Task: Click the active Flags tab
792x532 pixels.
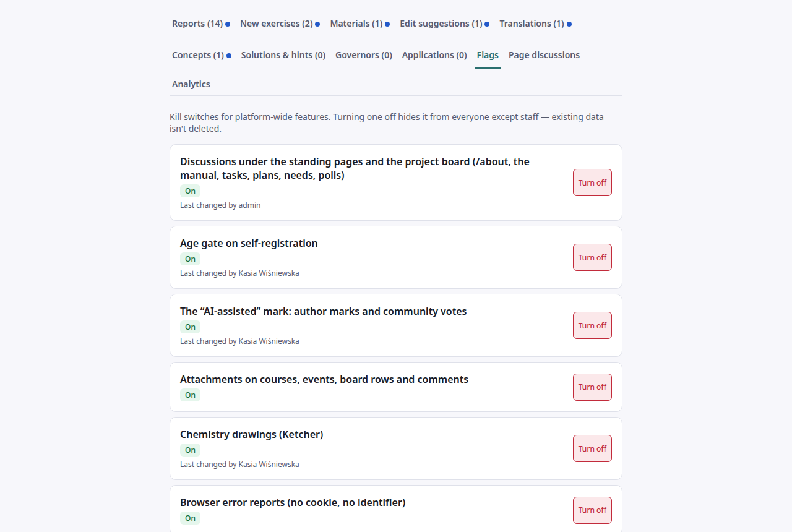Action: pyautogui.click(x=488, y=55)
